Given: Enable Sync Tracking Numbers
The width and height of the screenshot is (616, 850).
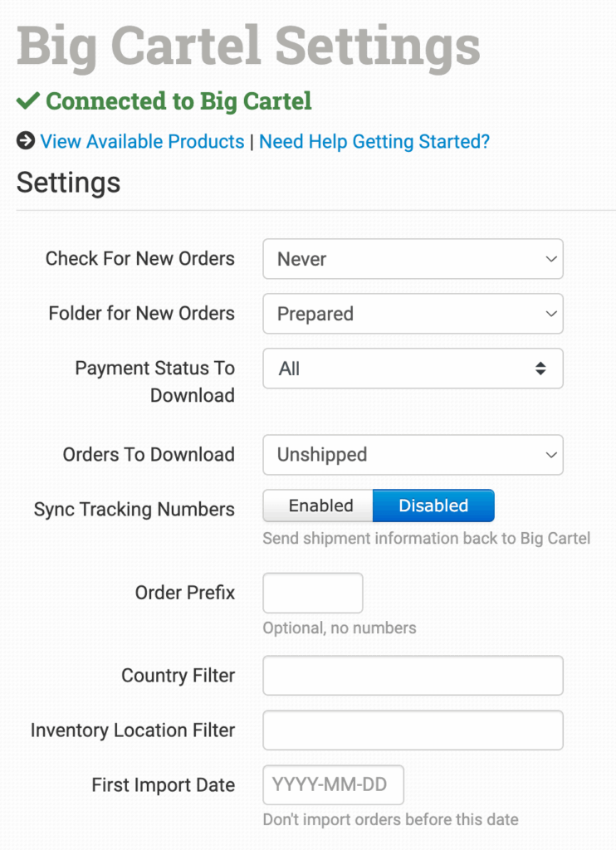Looking at the screenshot, I should pyautogui.click(x=320, y=506).
